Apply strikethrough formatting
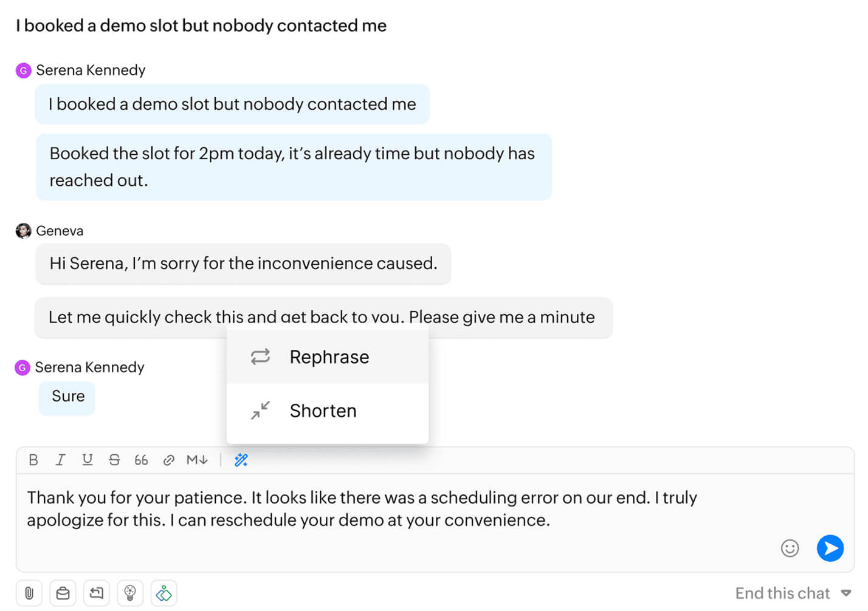Screen dimensions: 868x611 tap(114, 460)
